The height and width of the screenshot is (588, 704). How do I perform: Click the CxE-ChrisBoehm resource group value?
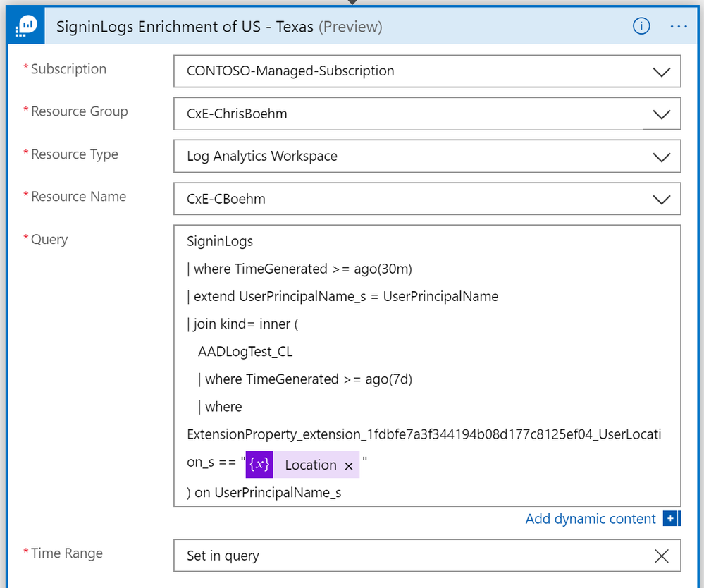pos(237,114)
